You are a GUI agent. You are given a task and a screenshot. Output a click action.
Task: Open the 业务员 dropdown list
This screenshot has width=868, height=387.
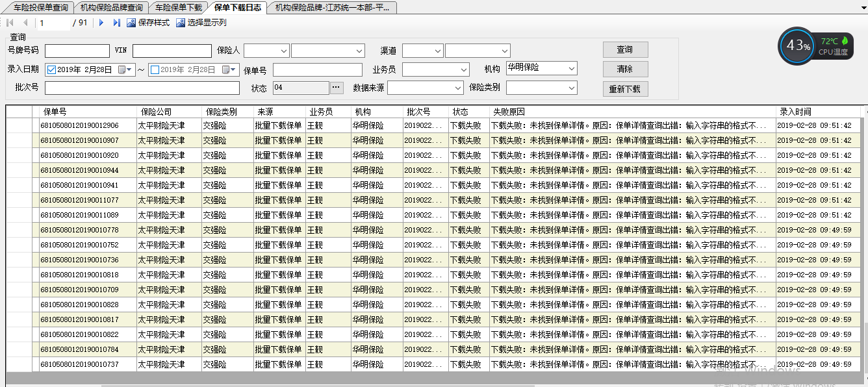(463, 69)
